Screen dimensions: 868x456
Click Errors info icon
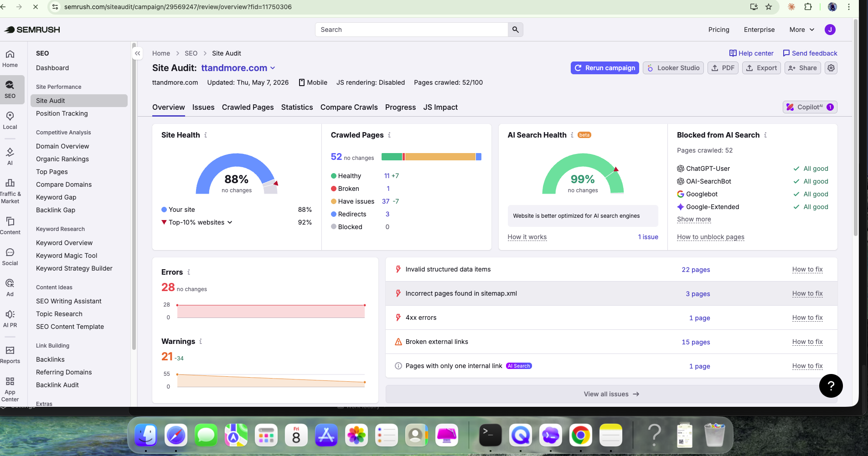point(189,272)
